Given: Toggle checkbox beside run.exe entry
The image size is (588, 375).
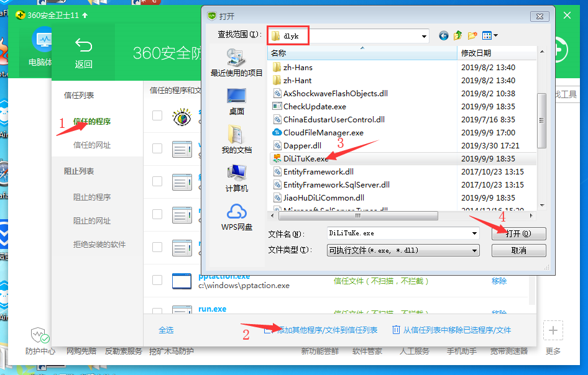Looking at the screenshot, I should (157, 313).
